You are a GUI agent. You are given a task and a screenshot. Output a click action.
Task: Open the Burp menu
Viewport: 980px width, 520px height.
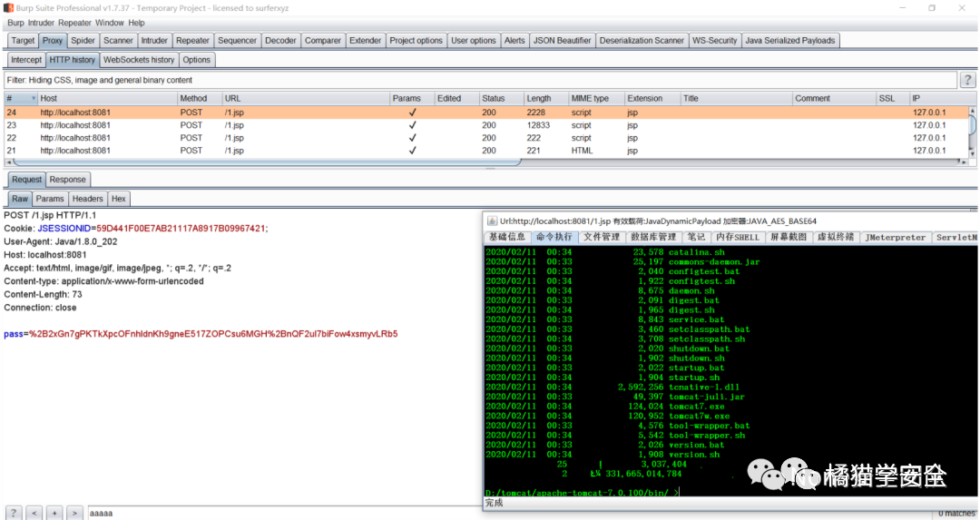[15, 23]
